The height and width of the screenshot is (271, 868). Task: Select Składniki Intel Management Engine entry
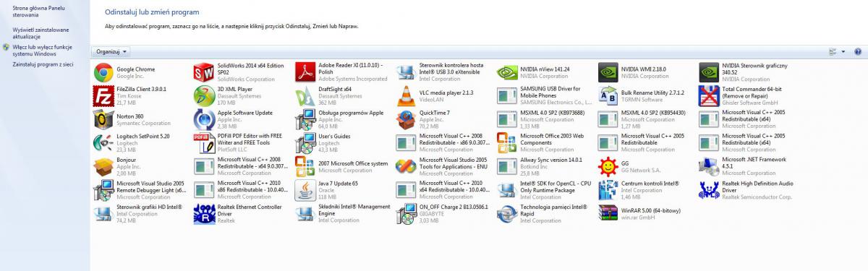click(342, 214)
